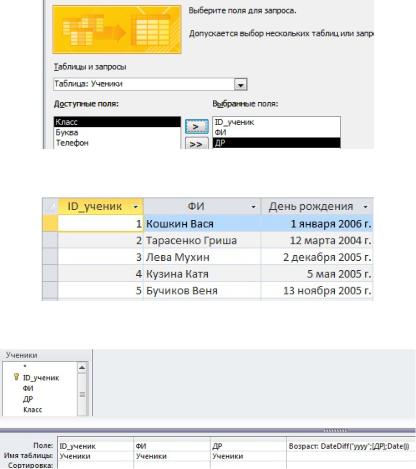The width and height of the screenshot is (416, 469).
Task: Select the ID_ученик column header
Action: pos(100,207)
